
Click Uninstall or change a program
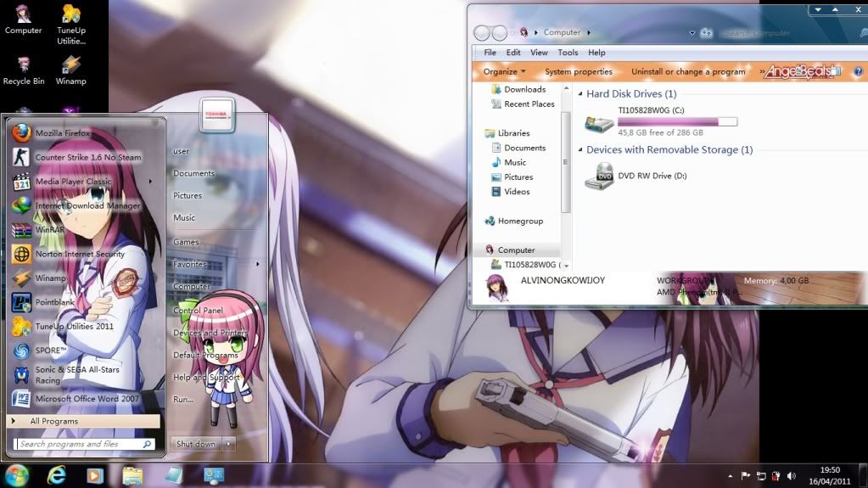[688, 71]
